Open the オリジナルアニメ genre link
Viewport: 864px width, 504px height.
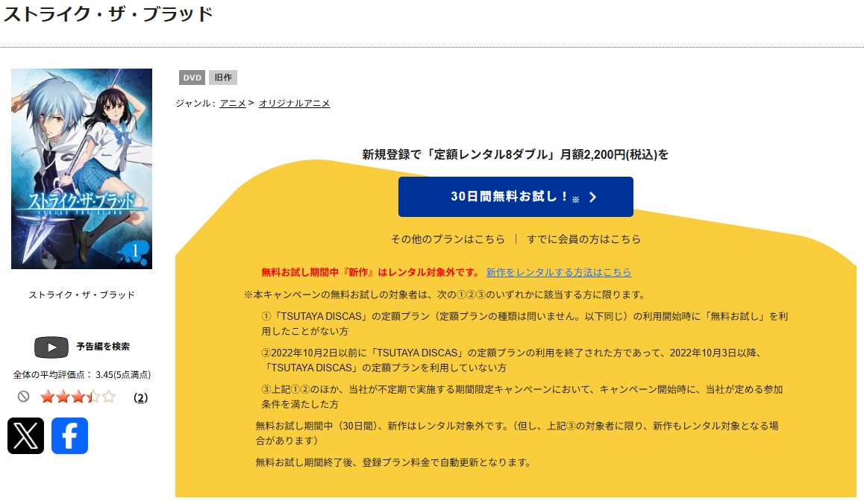(294, 103)
